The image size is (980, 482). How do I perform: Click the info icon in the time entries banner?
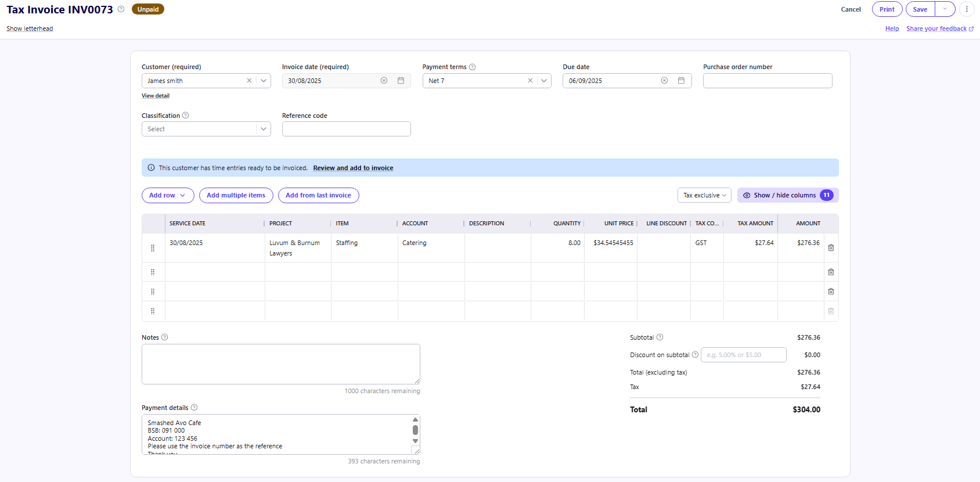152,168
